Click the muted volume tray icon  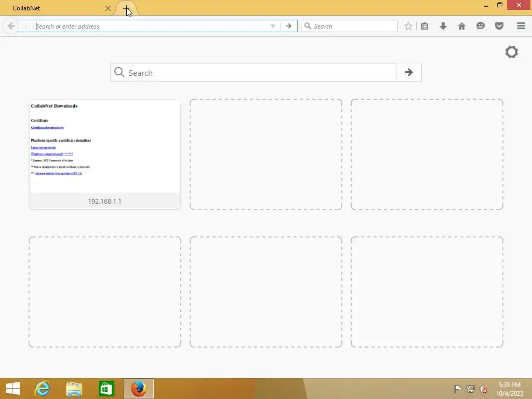(483, 389)
